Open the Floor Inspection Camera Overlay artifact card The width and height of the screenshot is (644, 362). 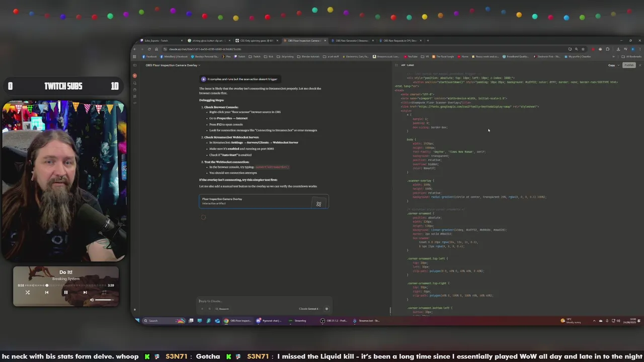(264, 201)
